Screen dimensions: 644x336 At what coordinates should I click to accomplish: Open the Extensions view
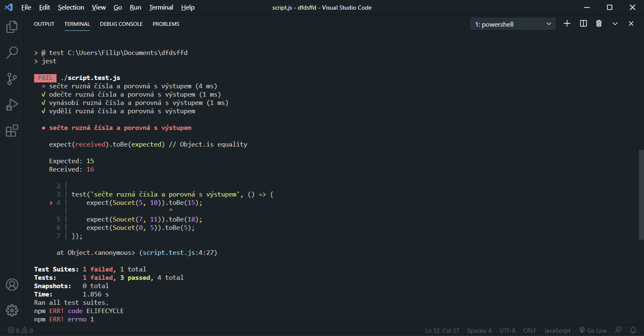click(12, 130)
